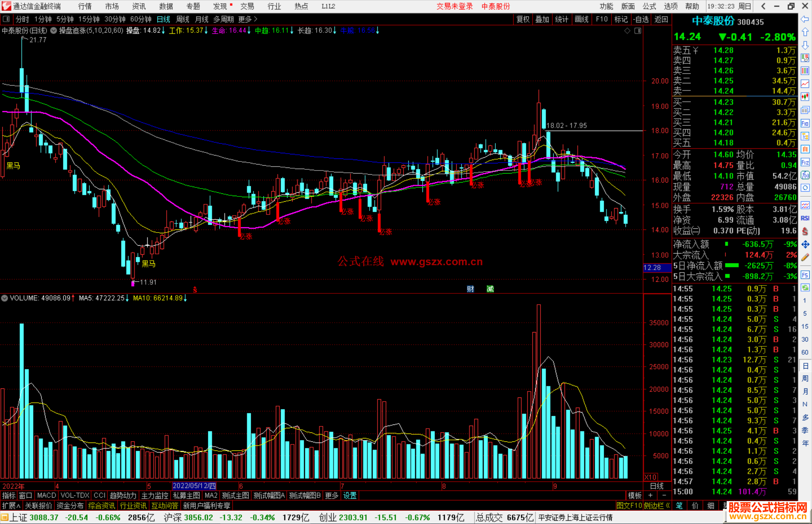
Task: Click the 2022/05/12/四 date marker on timeline
Action: click(x=194, y=486)
